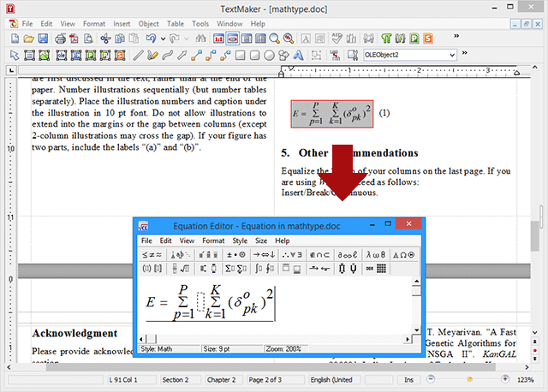Save the document with the diskette icon

[43, 39]
